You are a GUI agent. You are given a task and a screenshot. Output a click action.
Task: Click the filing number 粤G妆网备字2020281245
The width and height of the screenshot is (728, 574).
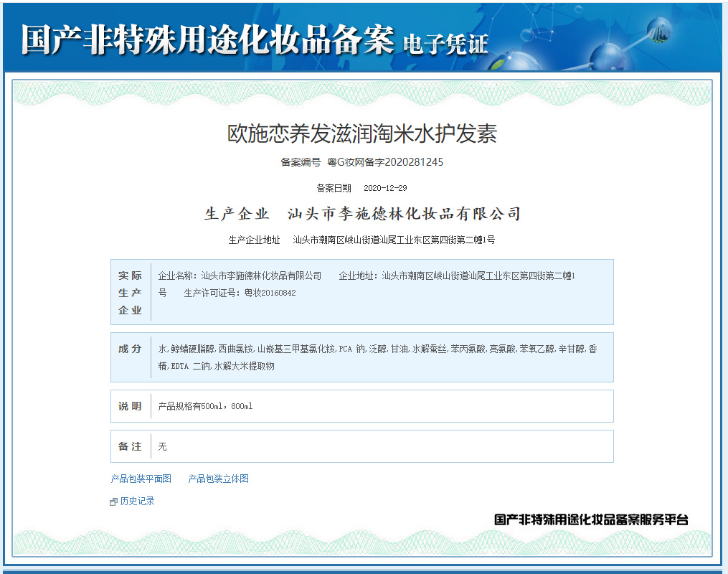[x=385, y=162]
